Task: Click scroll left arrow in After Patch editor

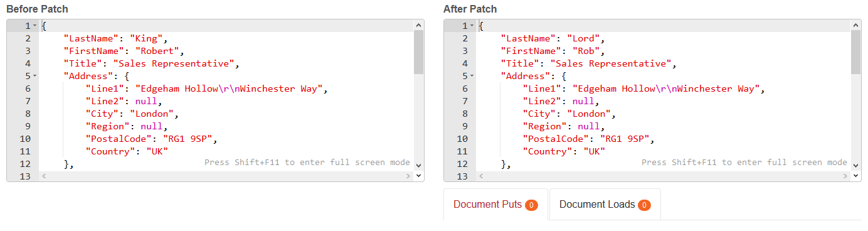Action: pos(480,176)
